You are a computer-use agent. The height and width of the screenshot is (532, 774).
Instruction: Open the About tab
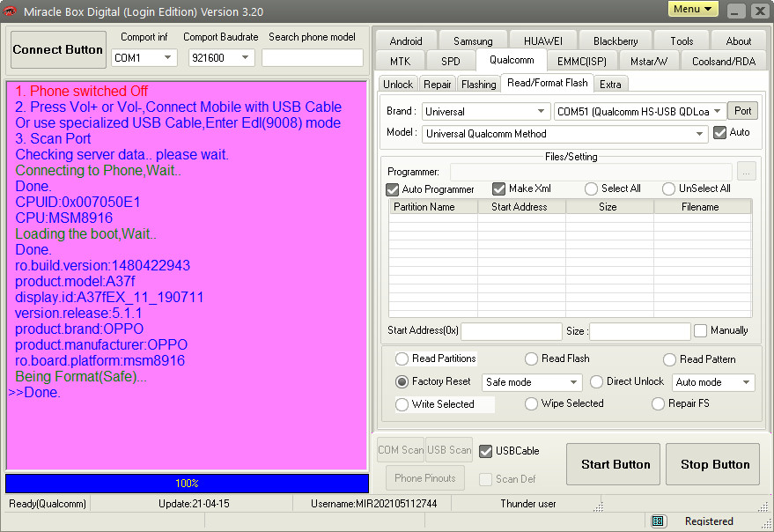click(x=739, y=41)
